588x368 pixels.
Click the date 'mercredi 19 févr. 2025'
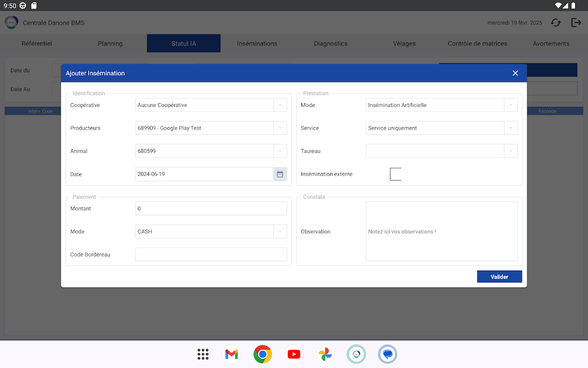tap(514, 23)
